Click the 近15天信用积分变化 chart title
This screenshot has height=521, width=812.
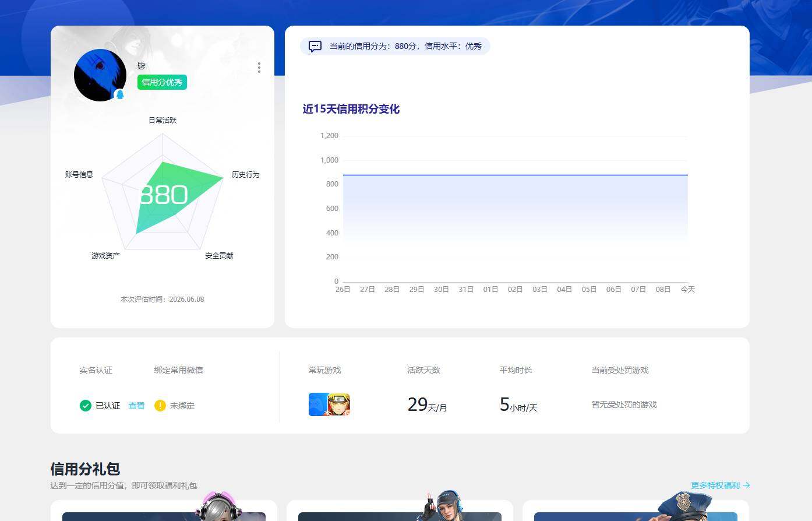[351, 109]
